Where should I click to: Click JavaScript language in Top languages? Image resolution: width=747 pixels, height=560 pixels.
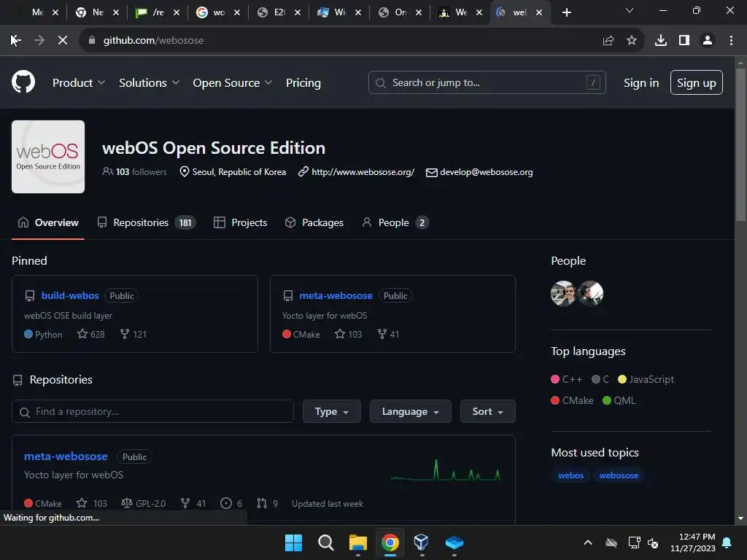pyautogui.click(x=646, y=379)
